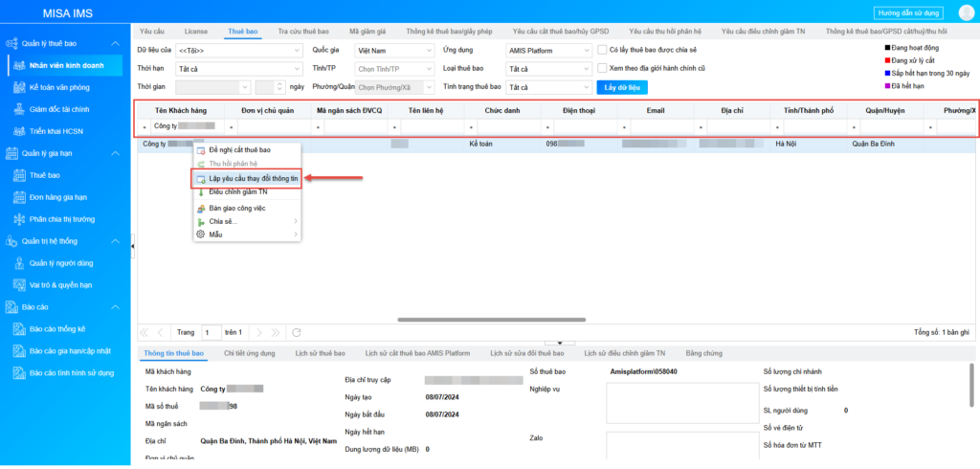The image size is (980, 469).
Task: Switch to the Lịch sử thuê bao tab
Action: [x=319, y=353]
